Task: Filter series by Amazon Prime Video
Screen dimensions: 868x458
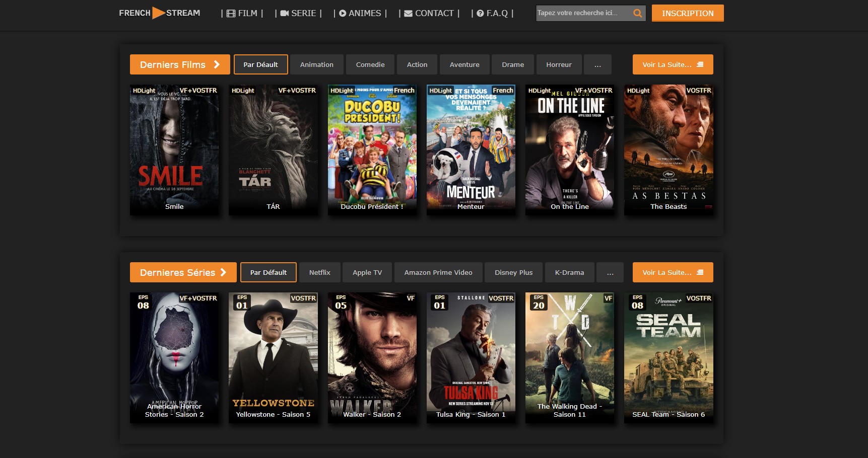Action: tap(438, 272)
